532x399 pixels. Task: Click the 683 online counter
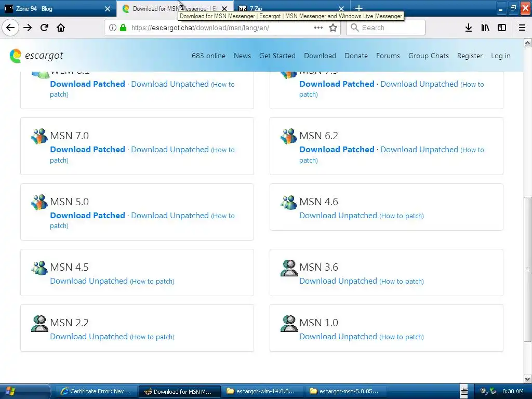208,56
